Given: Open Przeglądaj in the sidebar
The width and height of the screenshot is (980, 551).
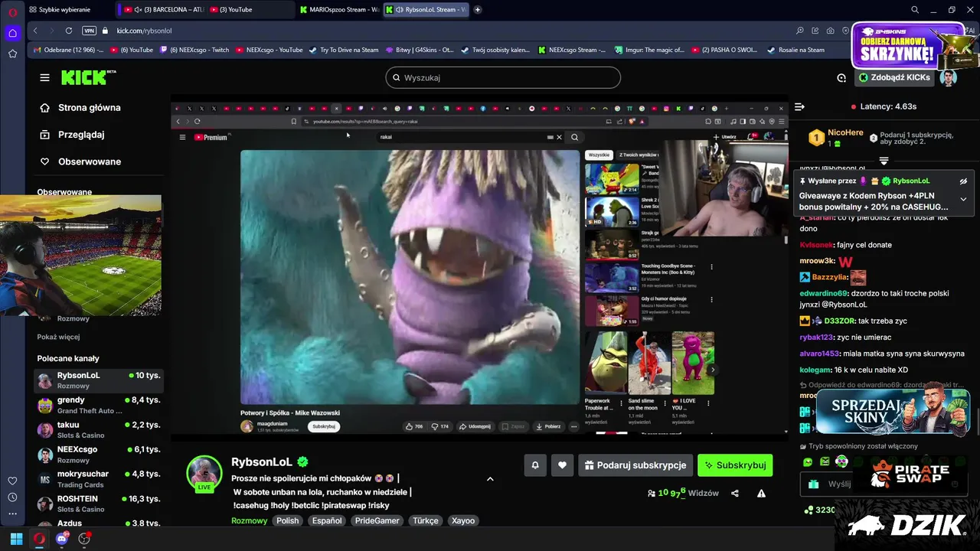Looking at the screenshot, I should (x=81, y=135).
